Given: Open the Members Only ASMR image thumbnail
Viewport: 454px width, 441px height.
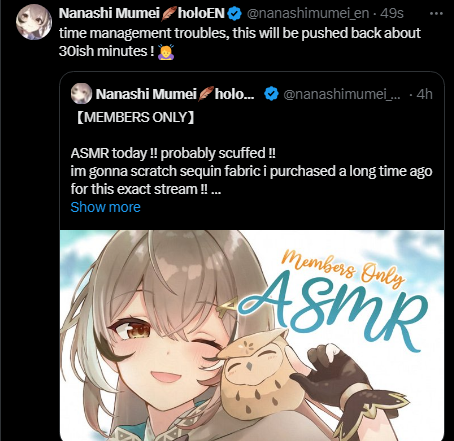Looking at the screenshot, I should coord(252,335).
